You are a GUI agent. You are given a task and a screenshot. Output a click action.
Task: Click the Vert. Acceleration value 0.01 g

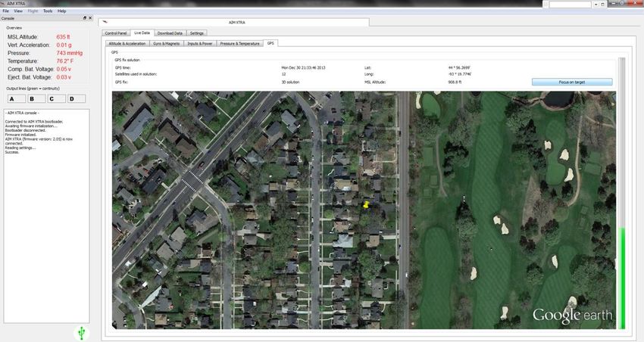(x=64, y=45)
